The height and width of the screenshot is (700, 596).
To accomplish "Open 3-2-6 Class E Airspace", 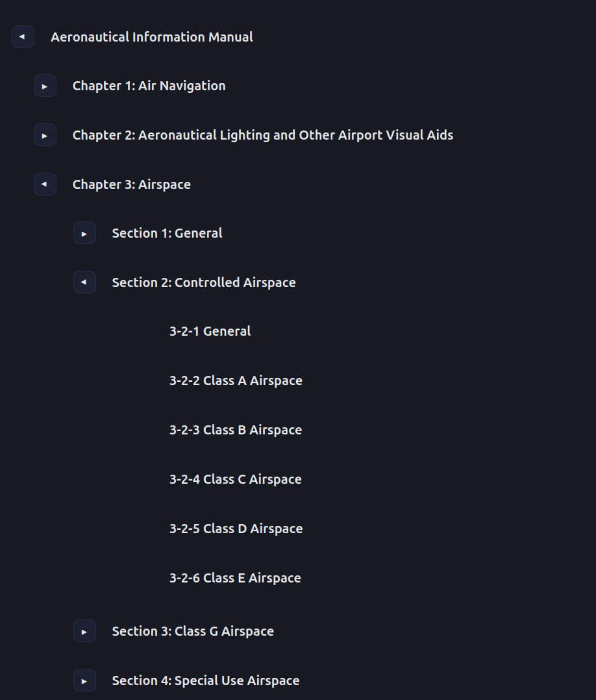I will (235, 578).
